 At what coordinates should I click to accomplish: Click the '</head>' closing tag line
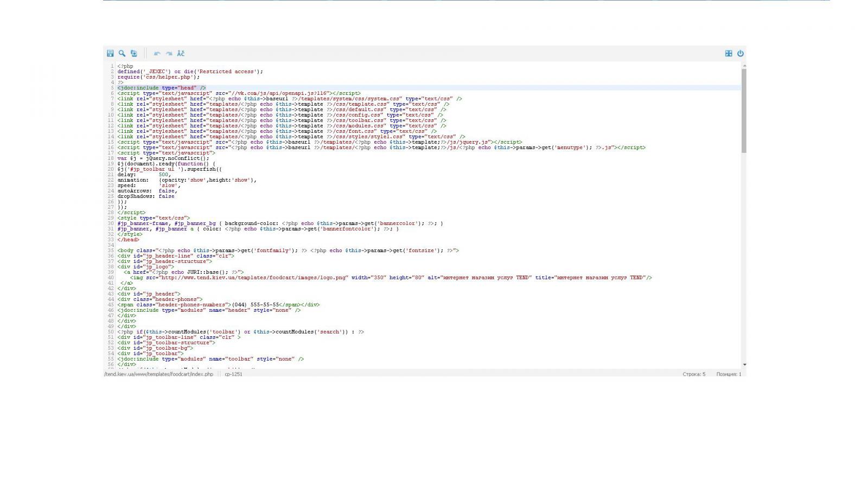point(128,240)
